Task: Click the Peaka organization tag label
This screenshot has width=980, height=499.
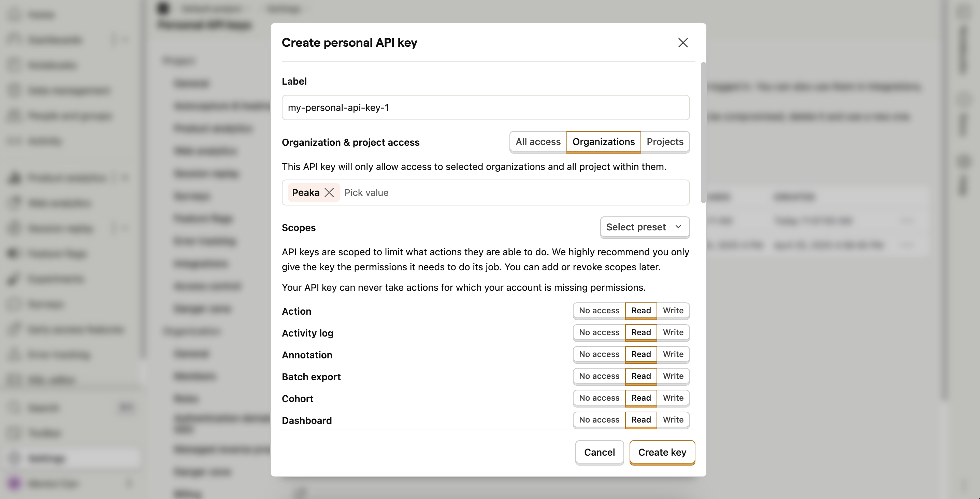Action: click(305, 193)
